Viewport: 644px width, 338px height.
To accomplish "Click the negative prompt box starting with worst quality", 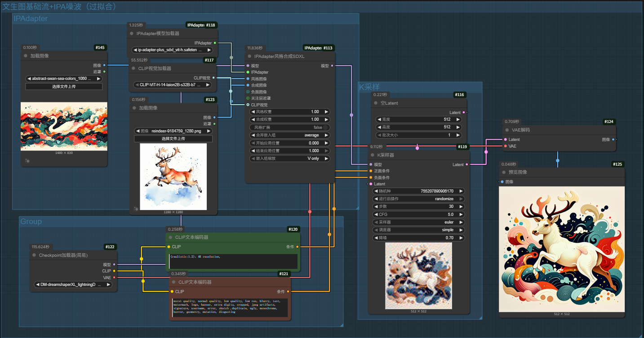I will click(x=230, y=307).
